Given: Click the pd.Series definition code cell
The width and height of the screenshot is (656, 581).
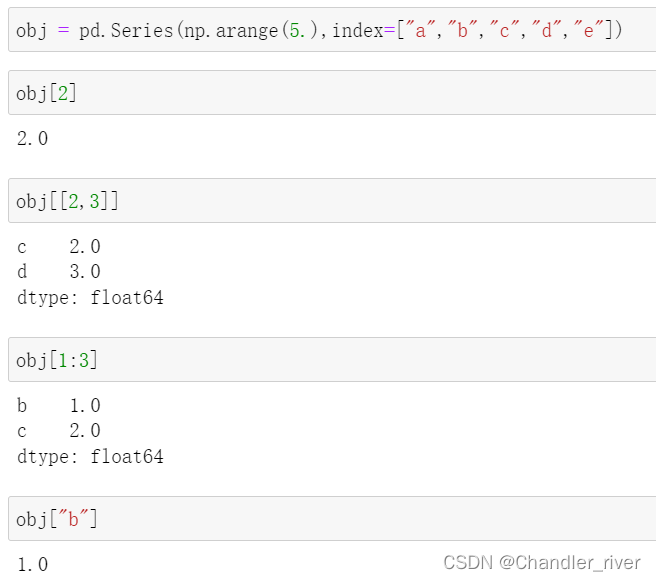Looking at the screenshot, I should pos(332,30).
